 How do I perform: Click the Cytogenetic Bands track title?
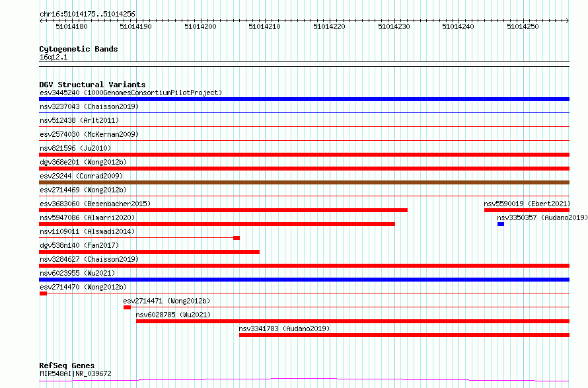click(x=79, y=49)
